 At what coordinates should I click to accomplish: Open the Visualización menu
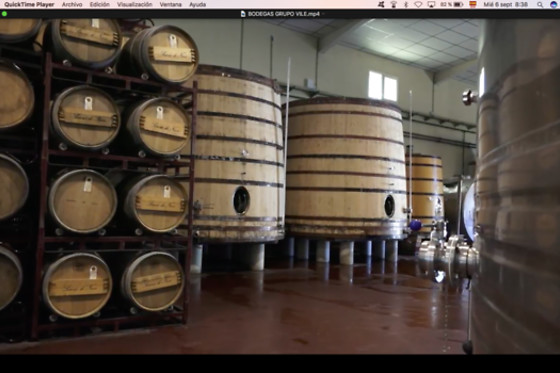click(x=135, y=5)
